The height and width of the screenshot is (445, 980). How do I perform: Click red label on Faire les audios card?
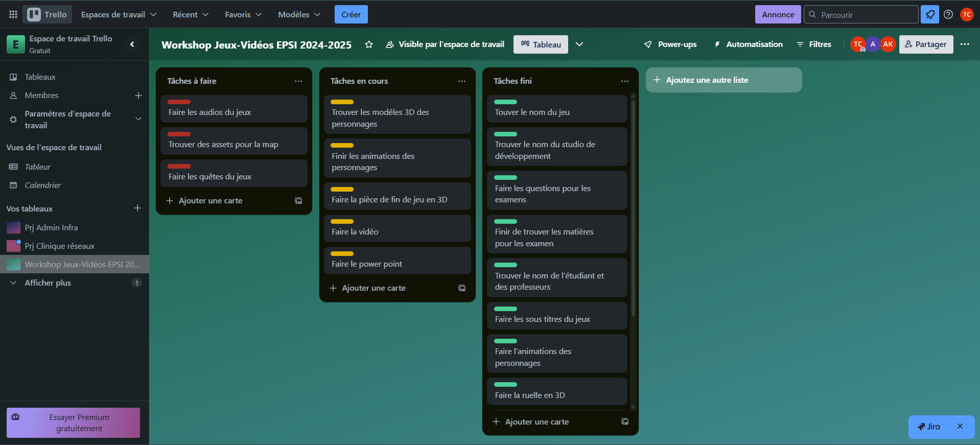(179, 102)
